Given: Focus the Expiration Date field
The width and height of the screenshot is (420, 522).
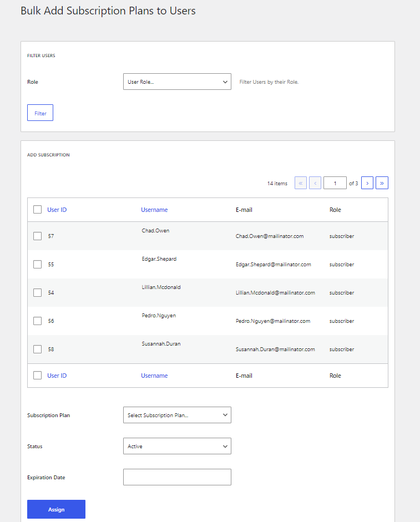Looking at the screenshot, I should (x=177, y=477).
